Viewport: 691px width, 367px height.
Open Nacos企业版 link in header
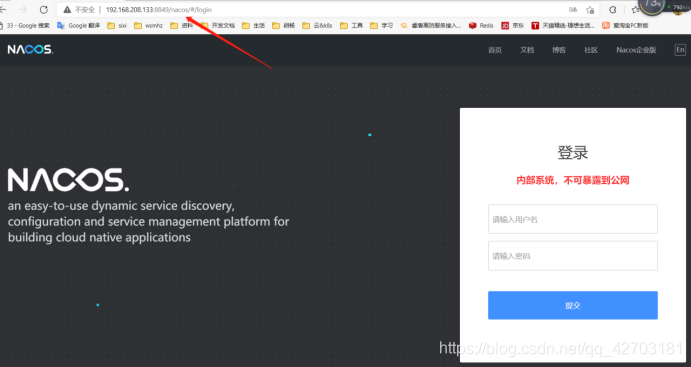pyautogui.click(x=636, y=50)
